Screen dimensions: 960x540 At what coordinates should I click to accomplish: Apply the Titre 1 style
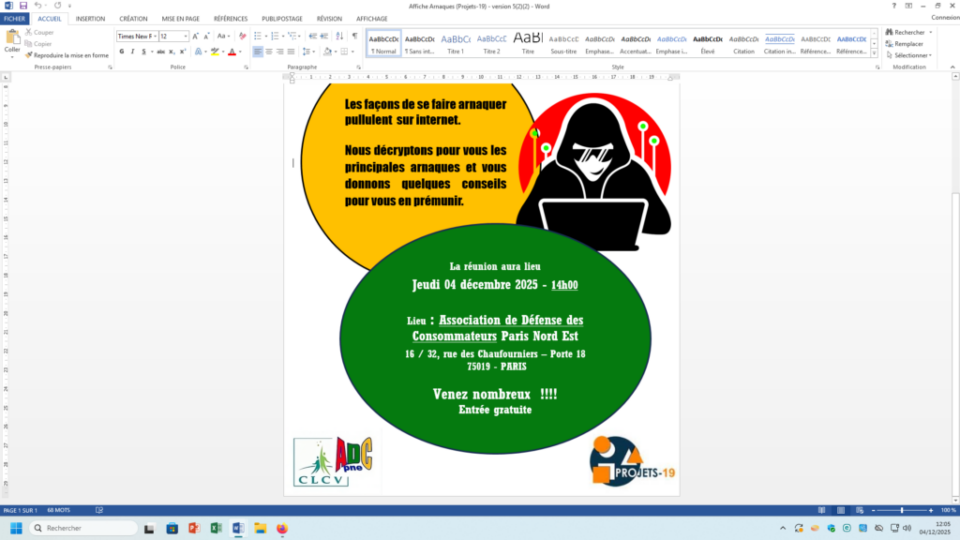455,42
